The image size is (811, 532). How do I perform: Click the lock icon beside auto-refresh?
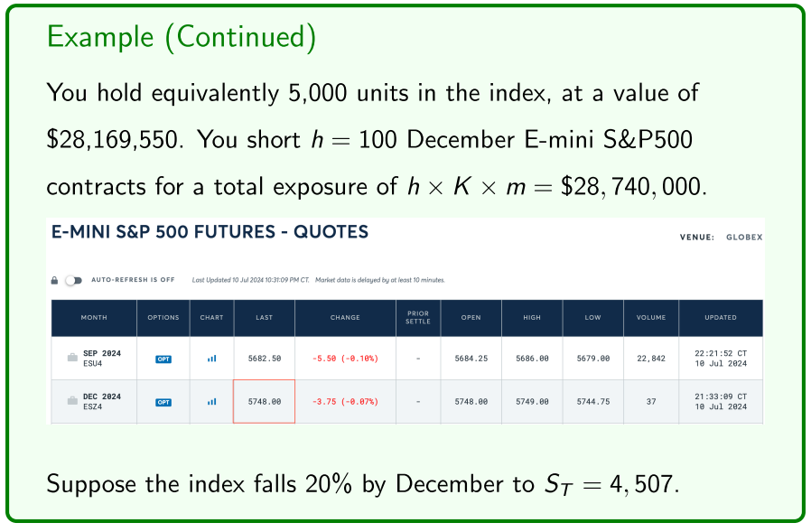tap(55, 280)
